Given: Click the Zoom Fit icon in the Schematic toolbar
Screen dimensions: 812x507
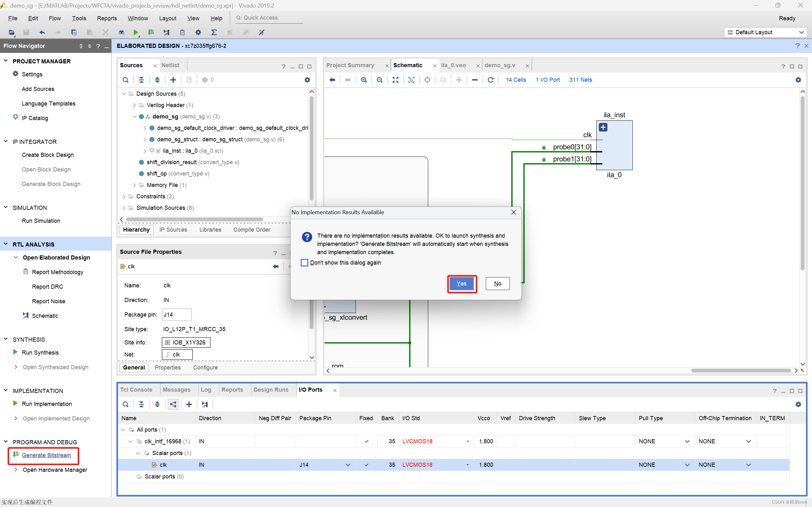Looking at the screenshot, I should click(x=395, y=80).
